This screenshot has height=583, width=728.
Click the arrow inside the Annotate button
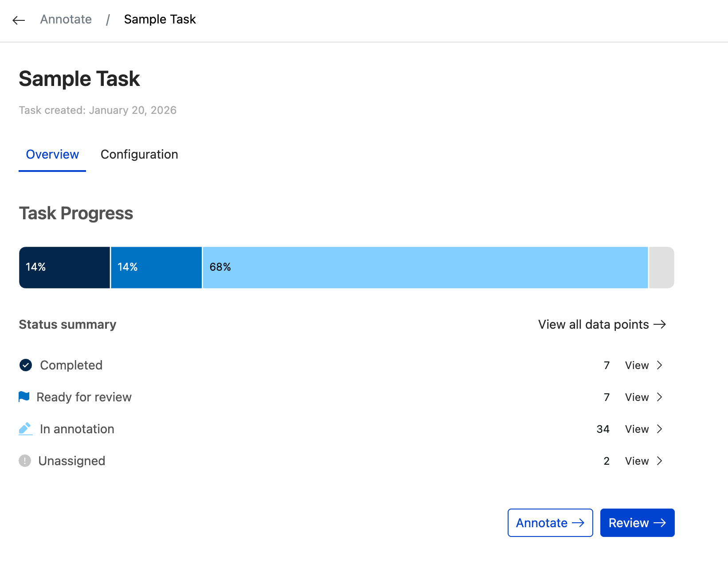[x=579, y=523]
